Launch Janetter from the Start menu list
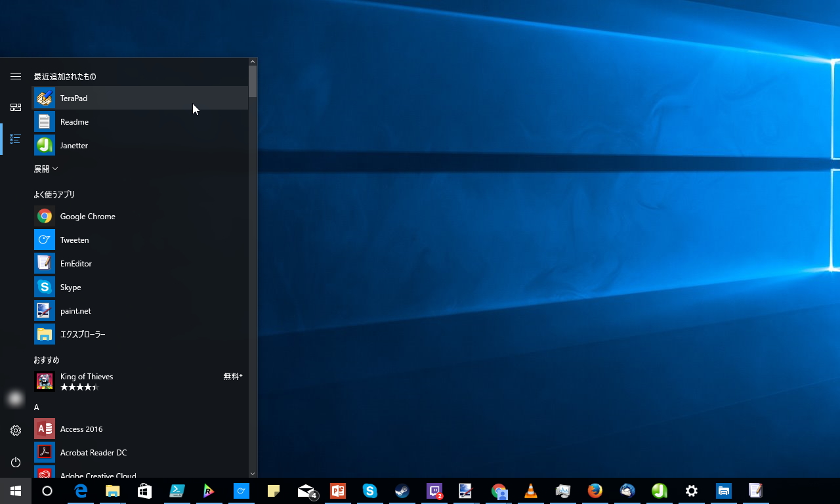The width and height of the screenshot is (840, 504). [x=140, y=146]
